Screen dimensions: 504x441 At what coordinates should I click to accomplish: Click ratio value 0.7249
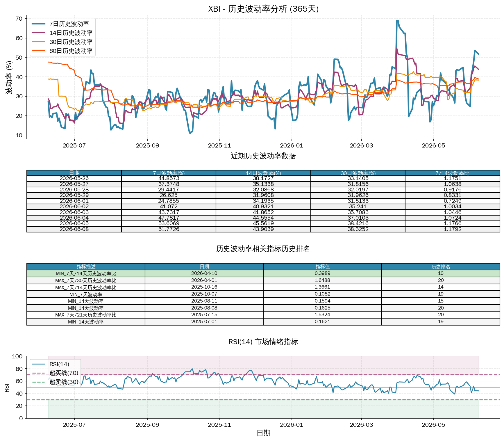coord(453,201)
